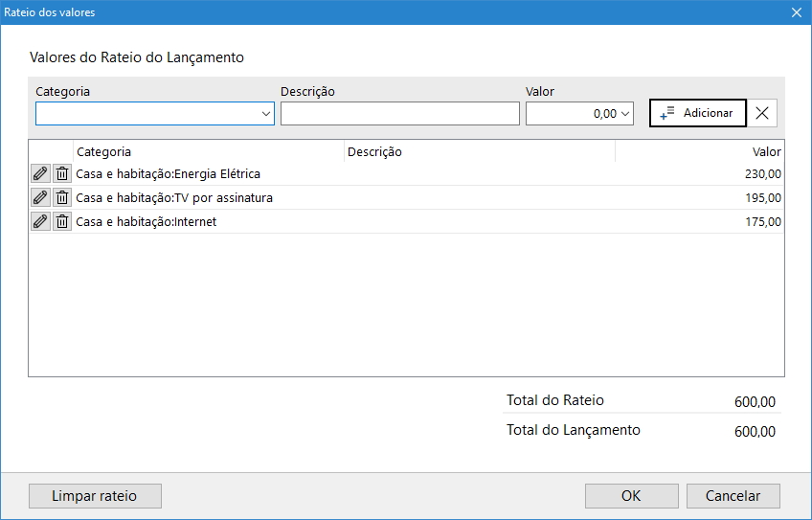The image size is (812, 520).
Task: Click inside the Descrição text field
Action: (399, 114)
